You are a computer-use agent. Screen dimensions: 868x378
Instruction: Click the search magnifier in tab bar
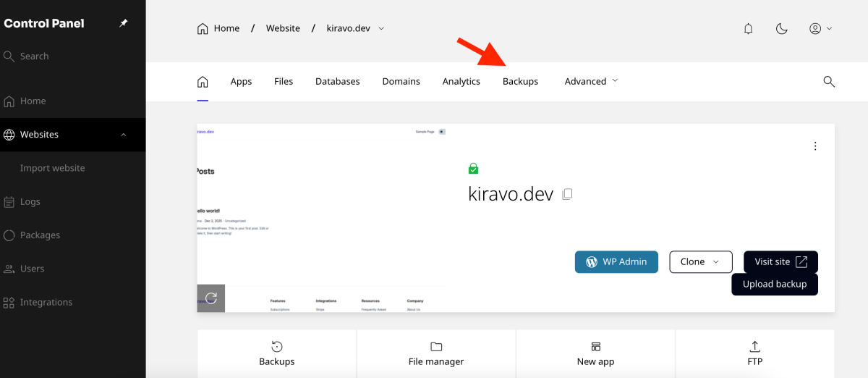[x=829, y=81]
